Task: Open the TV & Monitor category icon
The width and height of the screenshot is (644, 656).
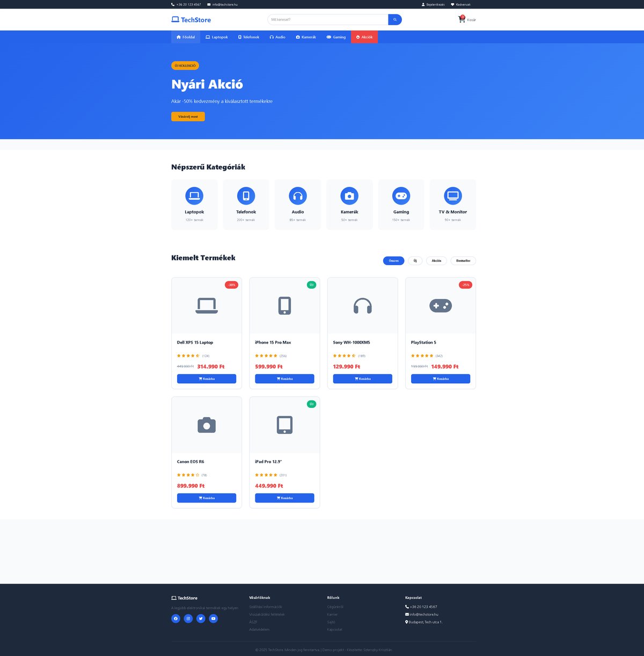Action: point(453,196)
